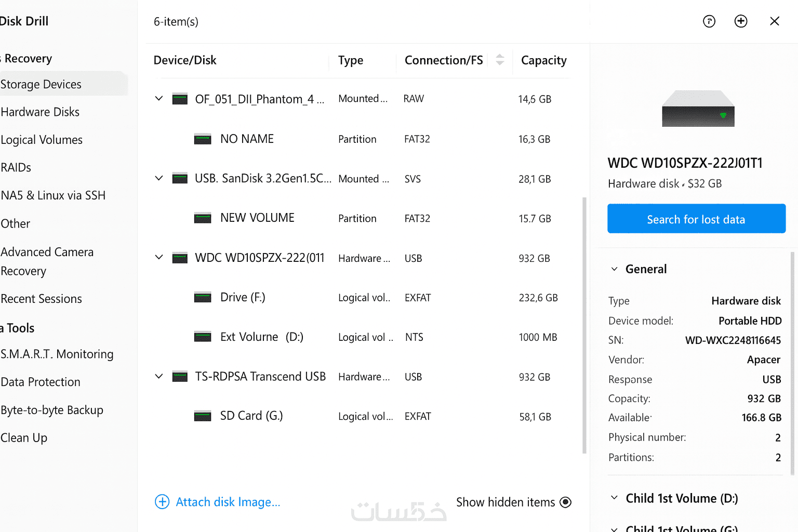The width and height of the screenshot is (798, 532).
Task: Click the Portable HDD device model value
Action: click(750, 321)
